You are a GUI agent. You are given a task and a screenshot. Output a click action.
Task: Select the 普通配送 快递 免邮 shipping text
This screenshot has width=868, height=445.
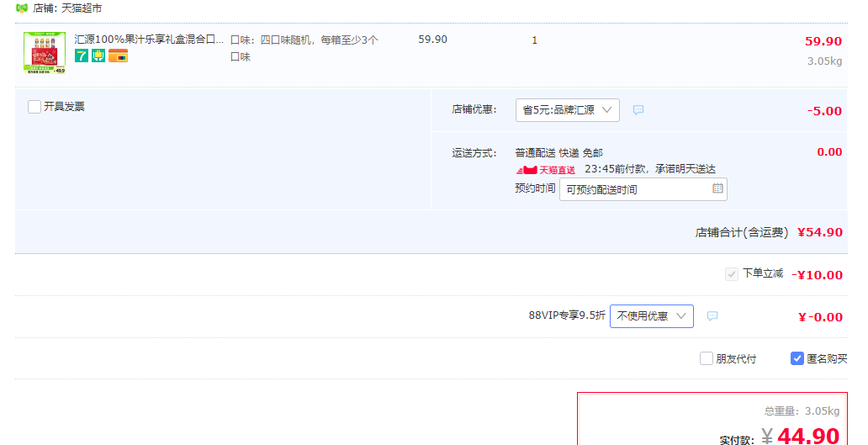point(559,153)
